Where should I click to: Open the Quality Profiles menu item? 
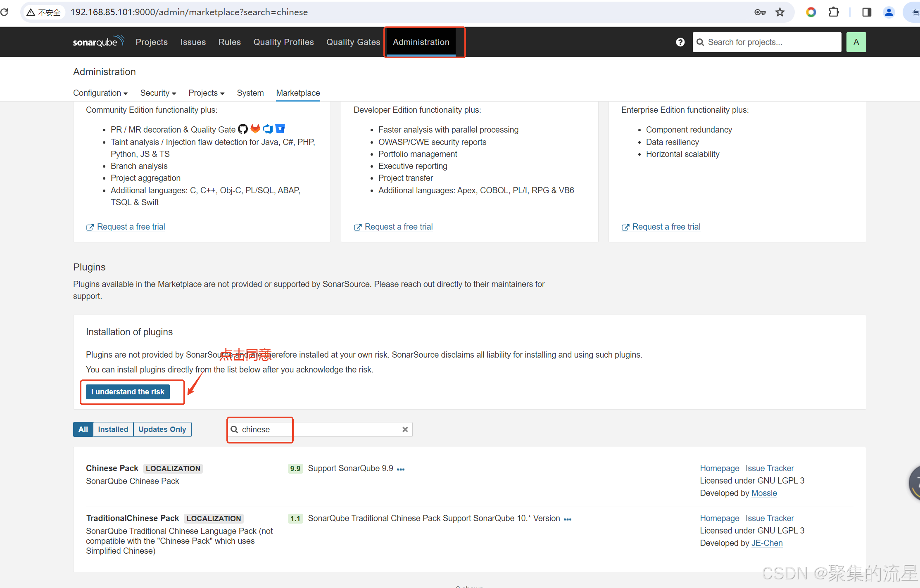click(x=283, y=42)
